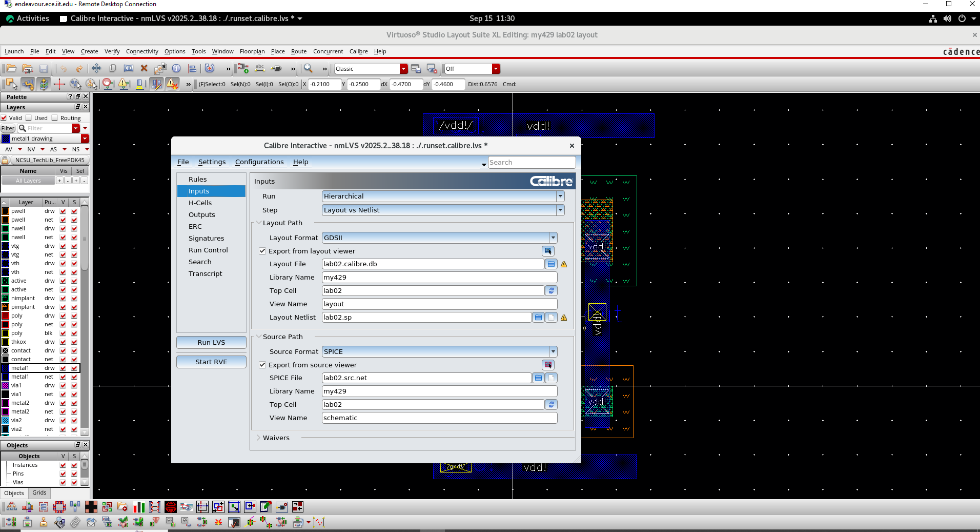Open the Configurations menu in Calibre
This screenshot has width=980, height=532.
[x=259, y=162]
